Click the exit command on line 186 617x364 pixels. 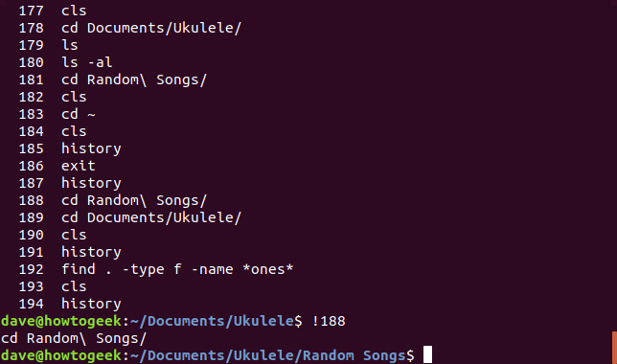point(79,166)
